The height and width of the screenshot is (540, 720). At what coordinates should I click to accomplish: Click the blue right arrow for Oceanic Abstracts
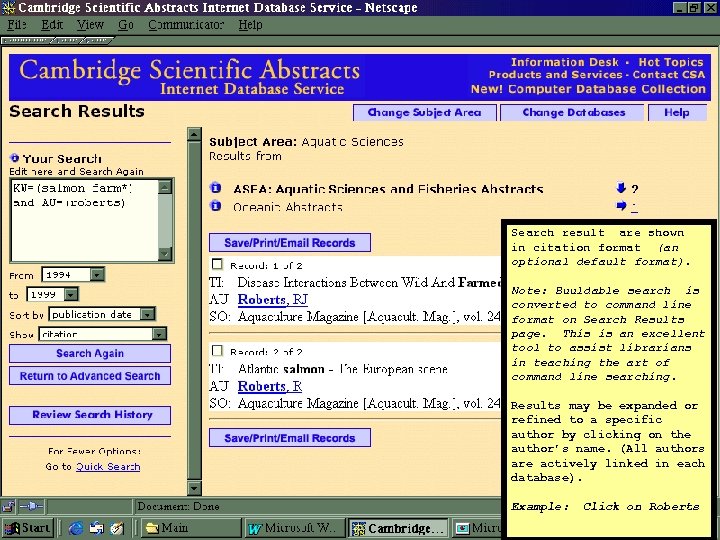click(x=621, y=206)
